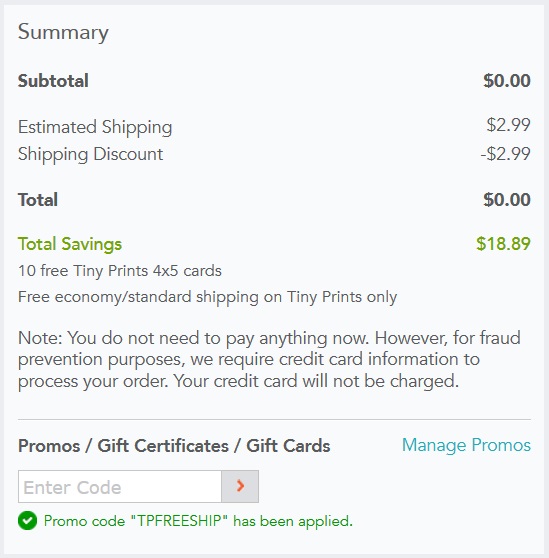The image size is (549, 558).
Task: Click the 10 free Tiny Prints cards line
Action: pos(120,271)
